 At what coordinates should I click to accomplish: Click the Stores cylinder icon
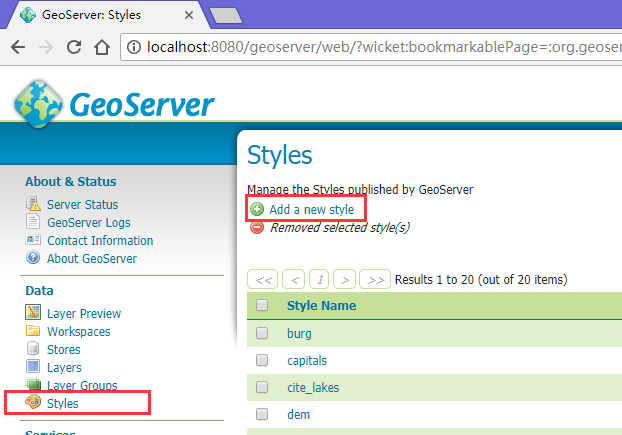click(33, 348)
